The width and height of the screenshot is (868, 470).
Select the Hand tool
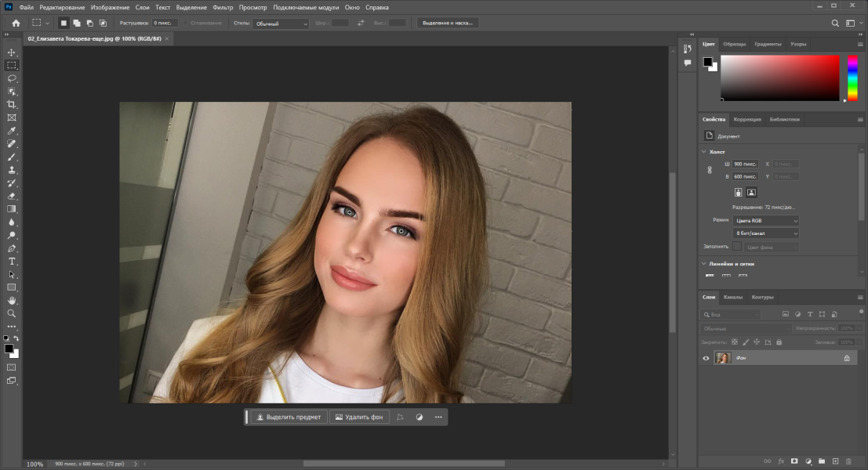[x=12, y=300]
